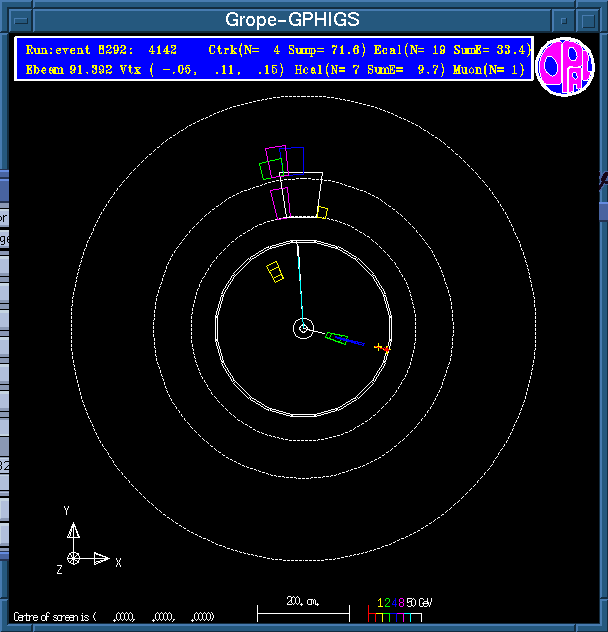Image resolution: width=608 pixels, height=632 pixels.
Task: Click the 200 cm scale bar
Action: pyautogui.click(x=303, y=606)
